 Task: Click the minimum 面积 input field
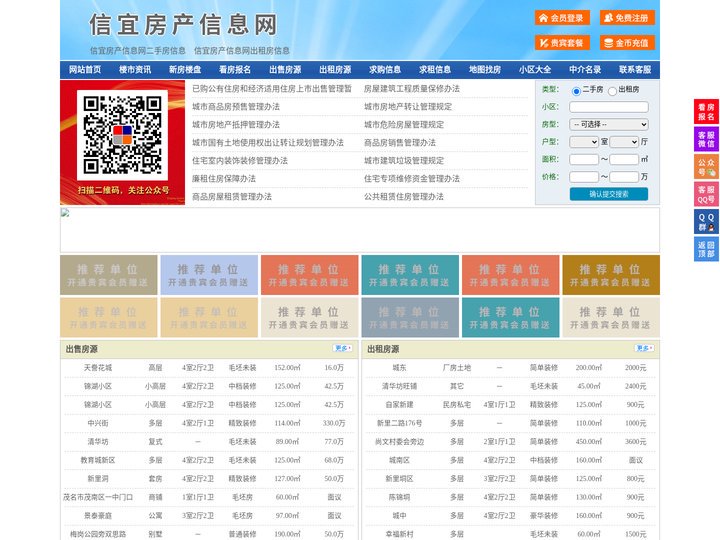(584, 159)
